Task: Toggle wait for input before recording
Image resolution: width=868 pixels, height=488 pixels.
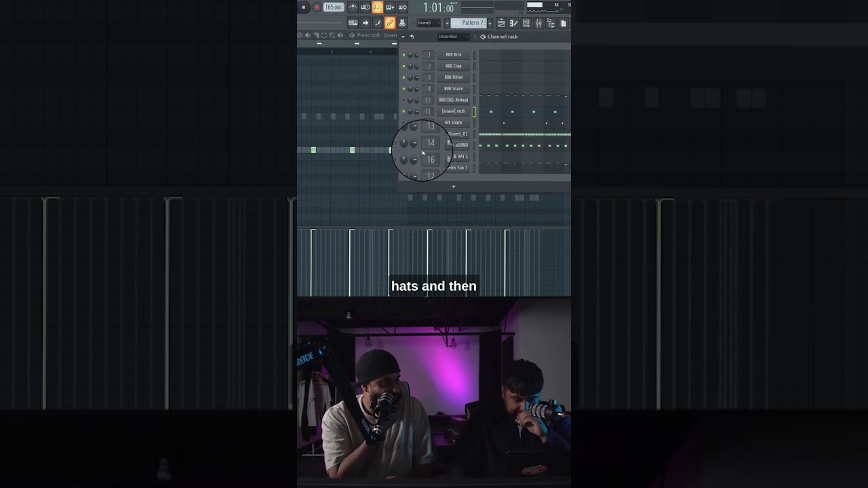Action: click(365, 7)
